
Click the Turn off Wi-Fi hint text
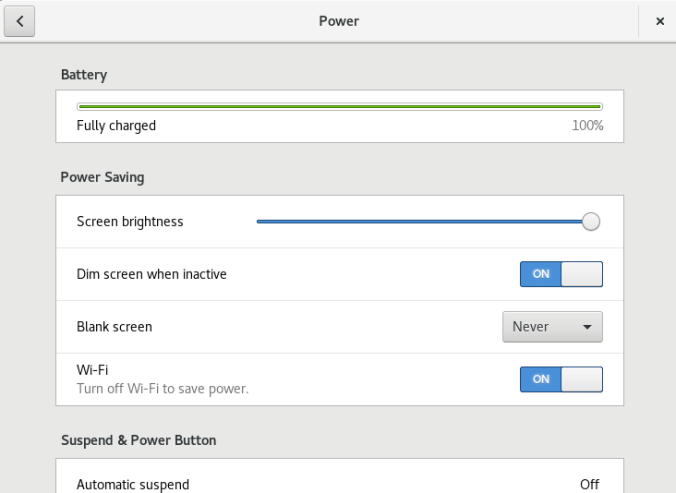pyautogui.click(x=163, y=388)
